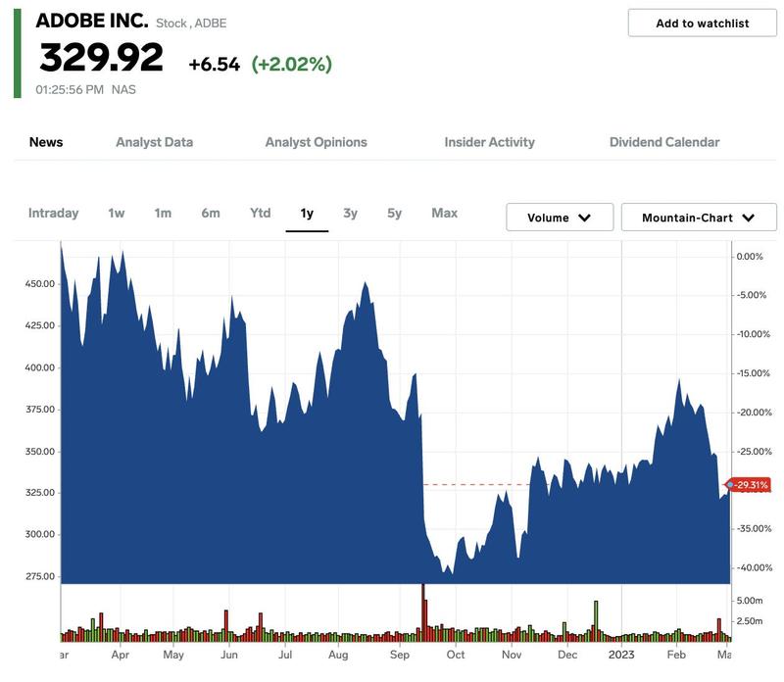Click the 375.00 price axis label
This screenshot has width=784, height=682.
pos(40,409)
